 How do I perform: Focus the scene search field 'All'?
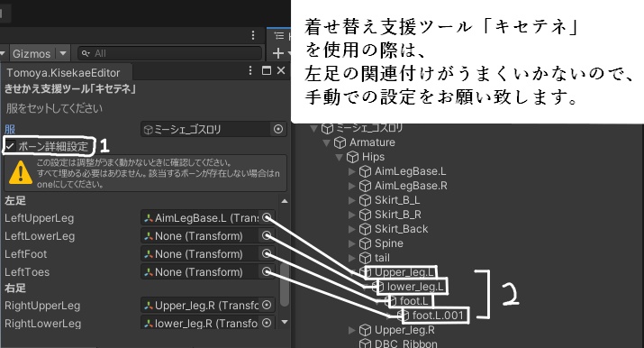(x=170, y=53)
